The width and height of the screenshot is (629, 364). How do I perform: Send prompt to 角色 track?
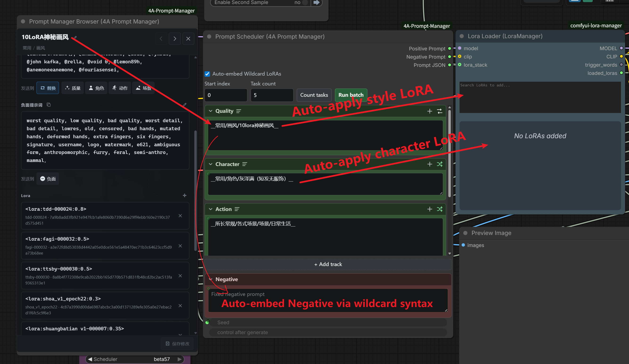pos(96,88)
